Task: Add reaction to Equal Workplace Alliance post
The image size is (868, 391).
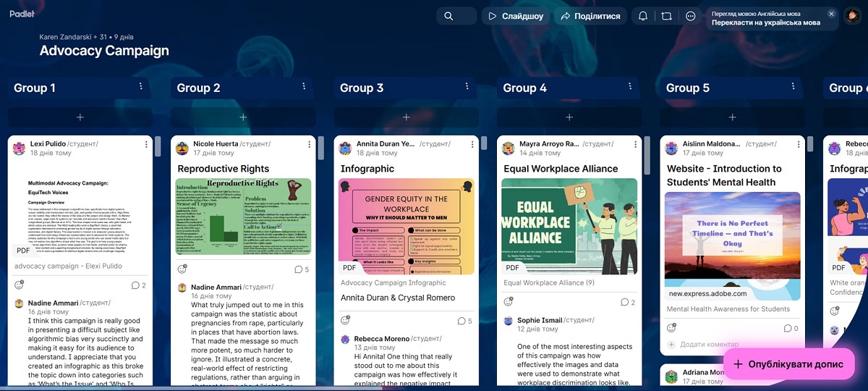Action: (x=509, y=302)
